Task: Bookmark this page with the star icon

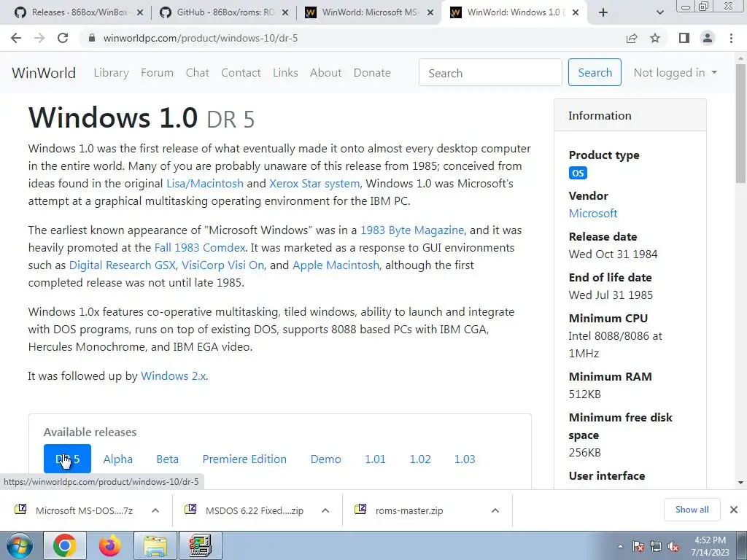Action: pyautogui.click(x=656, y=38)
